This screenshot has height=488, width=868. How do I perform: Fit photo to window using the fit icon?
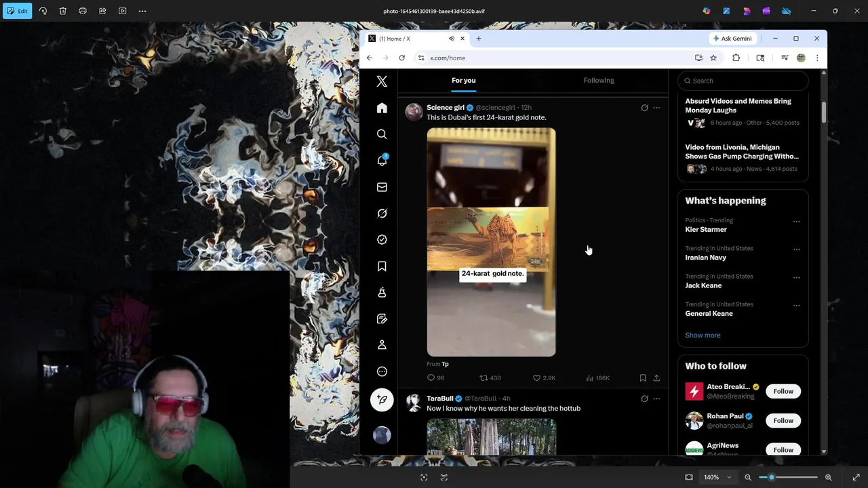(689, 477)
